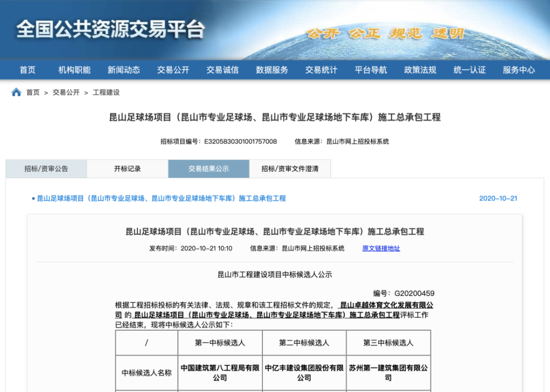
Task: Click the publish time 2020-10-21 10:10
Action: click(206, 249)
